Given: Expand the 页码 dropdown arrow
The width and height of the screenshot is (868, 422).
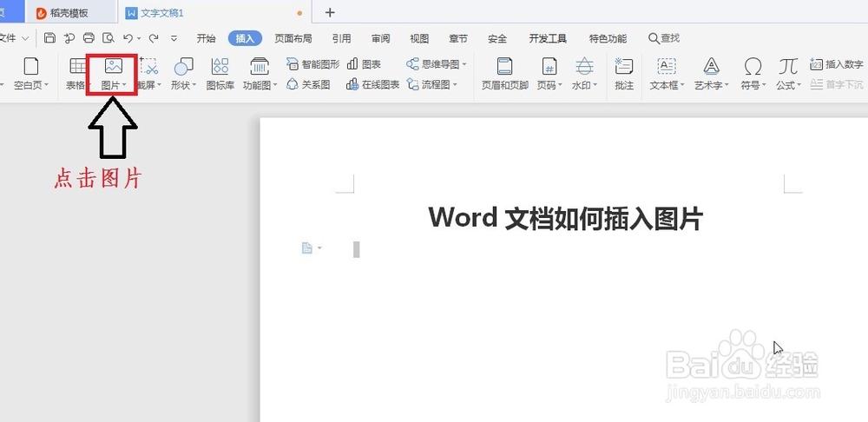Looking at the screenshot, I should click(x=560, y=85).
